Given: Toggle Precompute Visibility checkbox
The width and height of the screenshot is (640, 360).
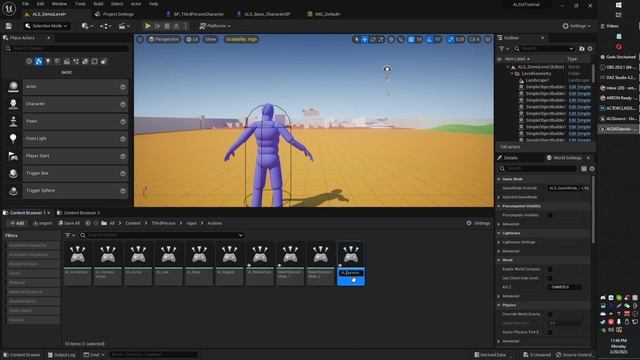Looking at the screenshot, I should click(550, 215).
